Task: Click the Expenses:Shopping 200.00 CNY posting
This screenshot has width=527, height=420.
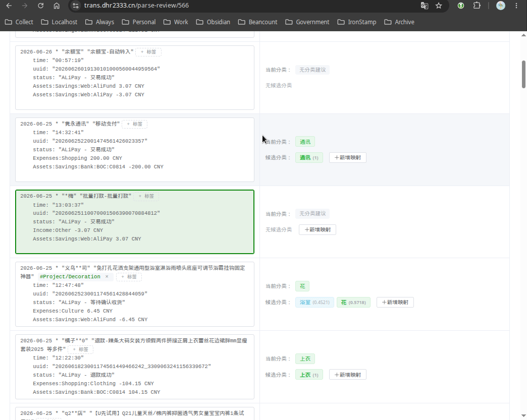Action: coord(77,158)
